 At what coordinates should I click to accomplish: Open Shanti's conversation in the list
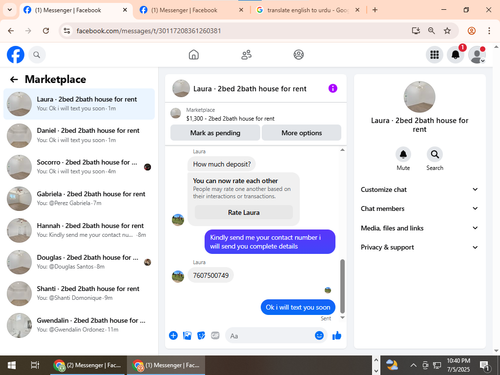[79, 293]
